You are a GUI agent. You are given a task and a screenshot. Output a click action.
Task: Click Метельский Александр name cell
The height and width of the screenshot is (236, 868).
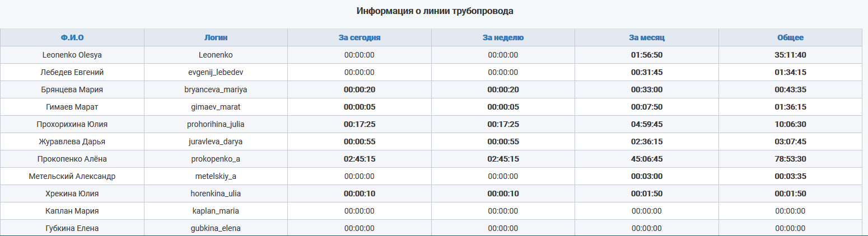72,176
